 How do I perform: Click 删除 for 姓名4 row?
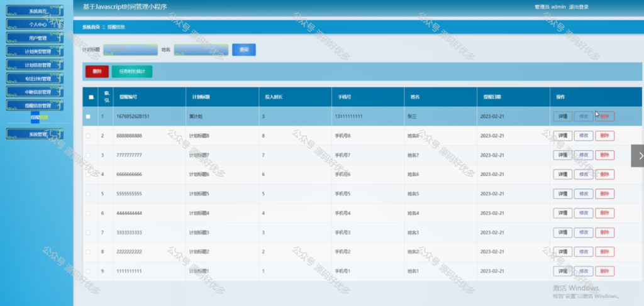point(604,213)
